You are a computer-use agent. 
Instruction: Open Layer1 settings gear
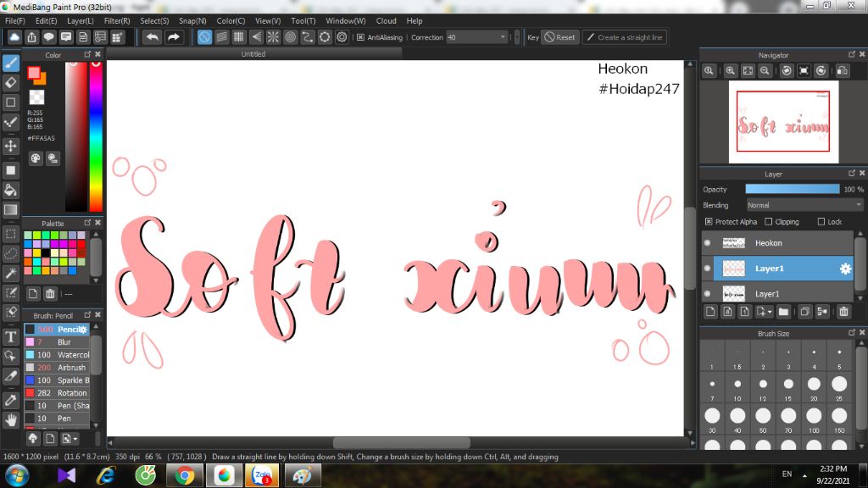845,269
